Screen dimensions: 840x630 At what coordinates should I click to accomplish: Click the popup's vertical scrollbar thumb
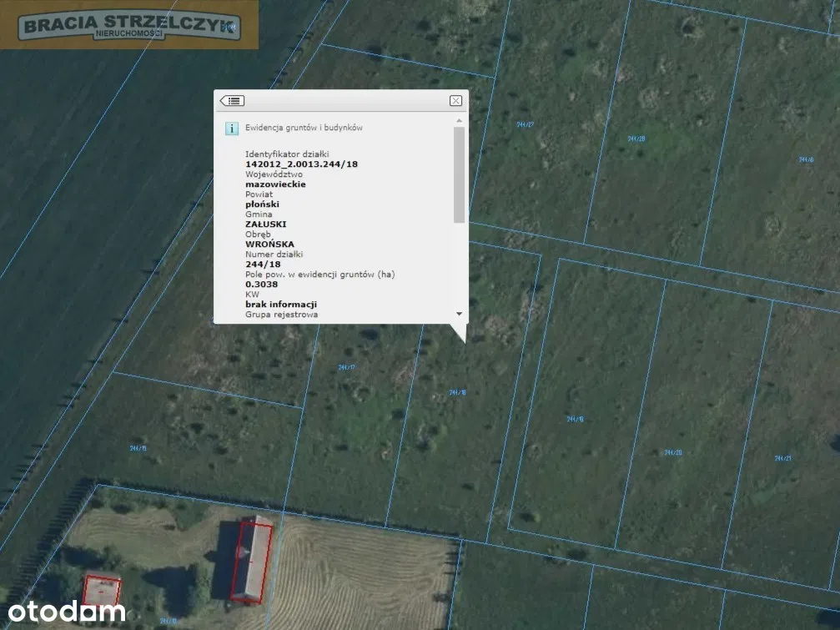pyautogui.click(x=459, y=175)
